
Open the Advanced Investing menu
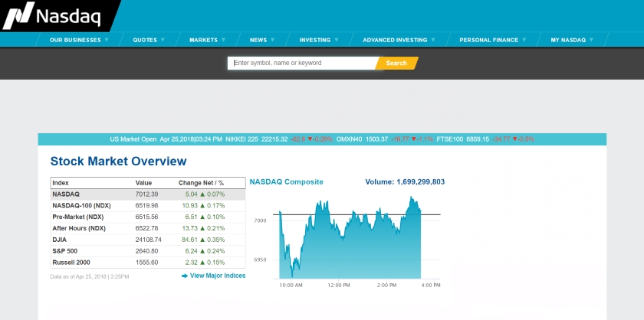click(x=395, y=41)
